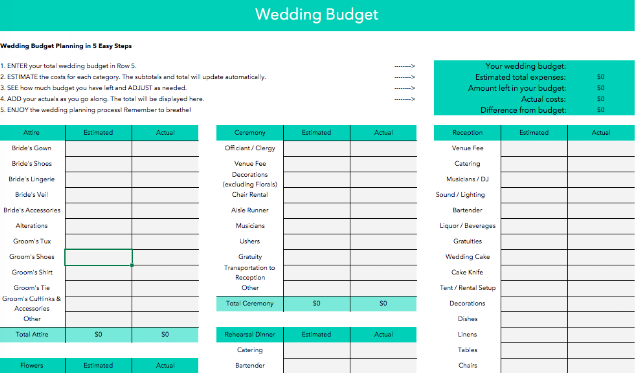Image resolution: width=640 pixels, height=373 pixels.
Task: Select the Officiant / Clergy estimated cell
Action: (317, 149)
